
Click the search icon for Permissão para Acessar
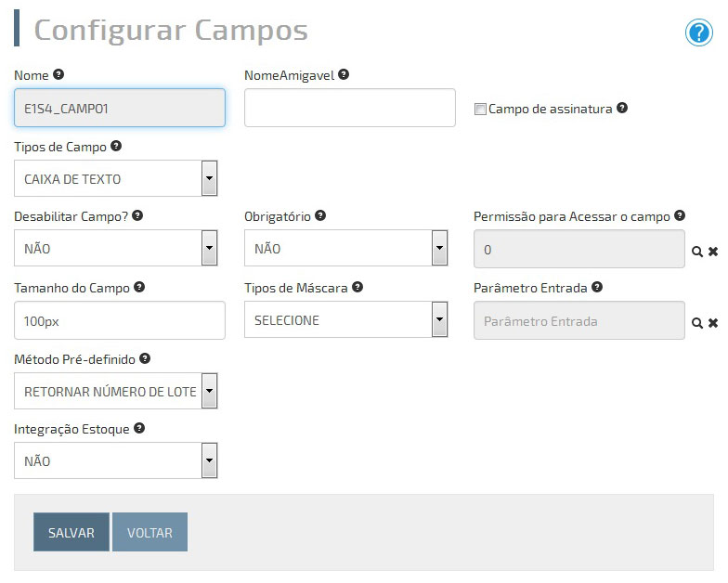tap(696, 252)
